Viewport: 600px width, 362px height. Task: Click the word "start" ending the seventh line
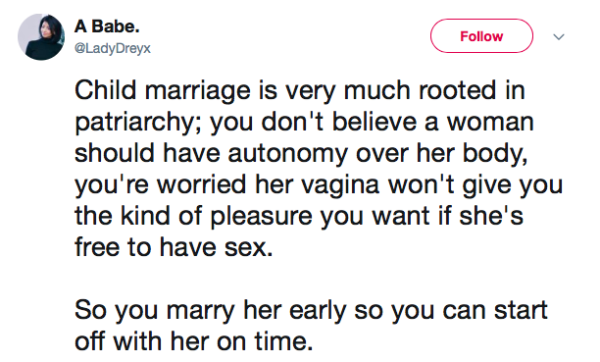tap(521, 310)
